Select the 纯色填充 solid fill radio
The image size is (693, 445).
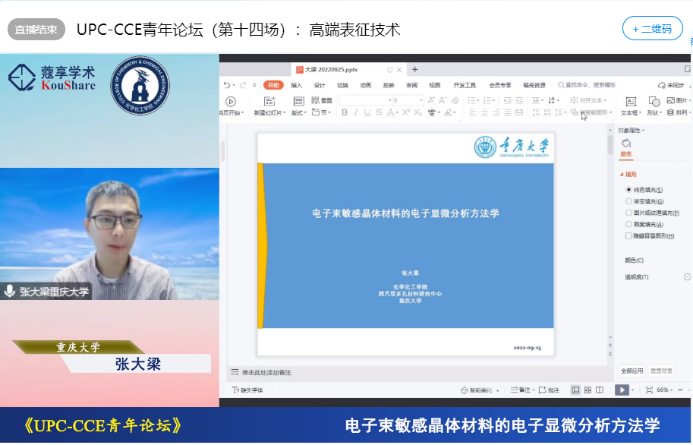[x=628, y=188]
